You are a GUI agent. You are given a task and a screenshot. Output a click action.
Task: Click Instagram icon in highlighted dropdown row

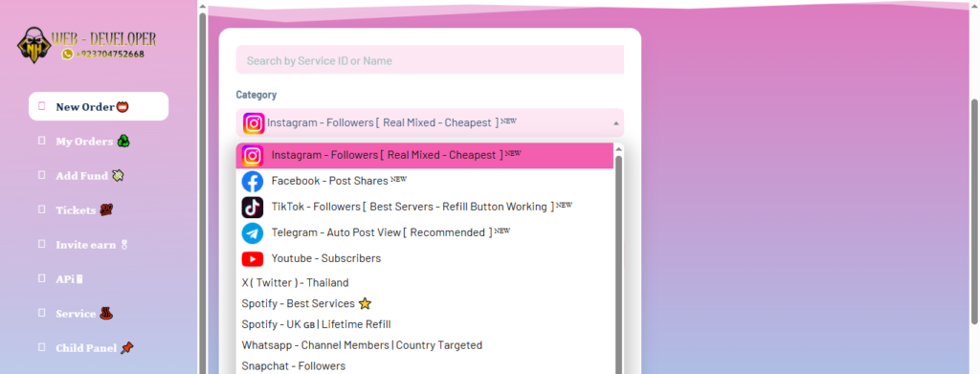[x=253, y=156]
